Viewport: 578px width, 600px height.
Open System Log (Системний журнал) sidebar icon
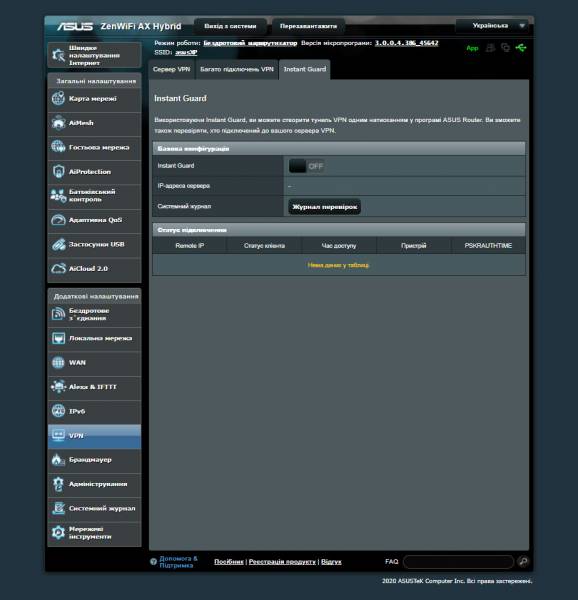click(59, 508)
